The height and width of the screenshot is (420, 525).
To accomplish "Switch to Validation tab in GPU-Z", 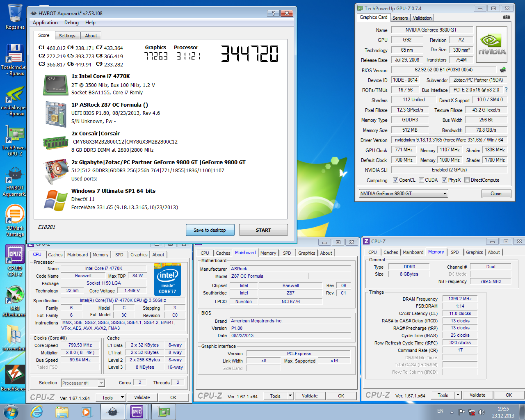I will [422, 18].
